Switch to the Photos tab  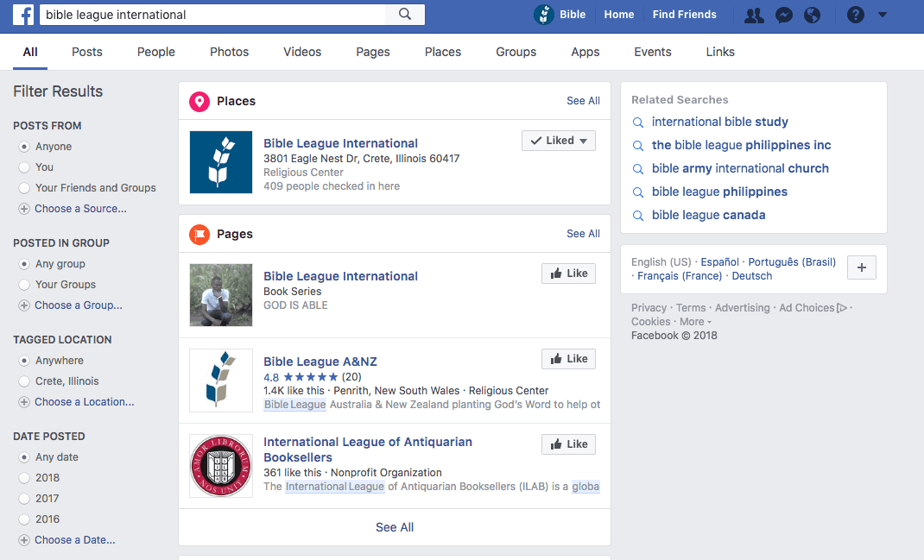229,52
